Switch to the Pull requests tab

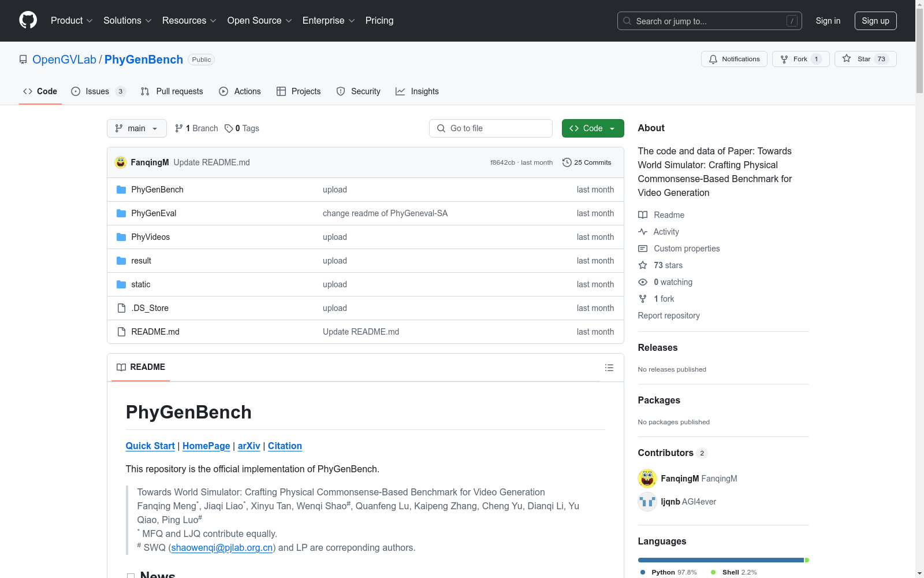point(172,91)
